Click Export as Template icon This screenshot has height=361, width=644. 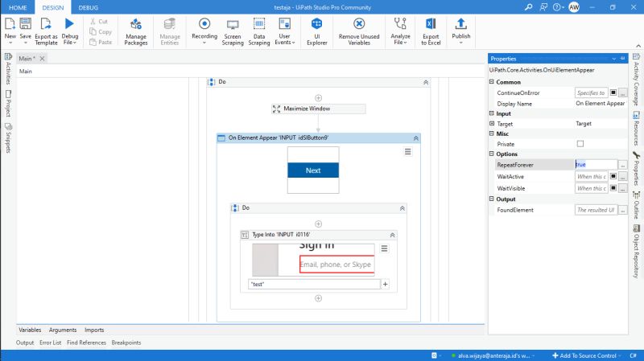tap(46, 25)
